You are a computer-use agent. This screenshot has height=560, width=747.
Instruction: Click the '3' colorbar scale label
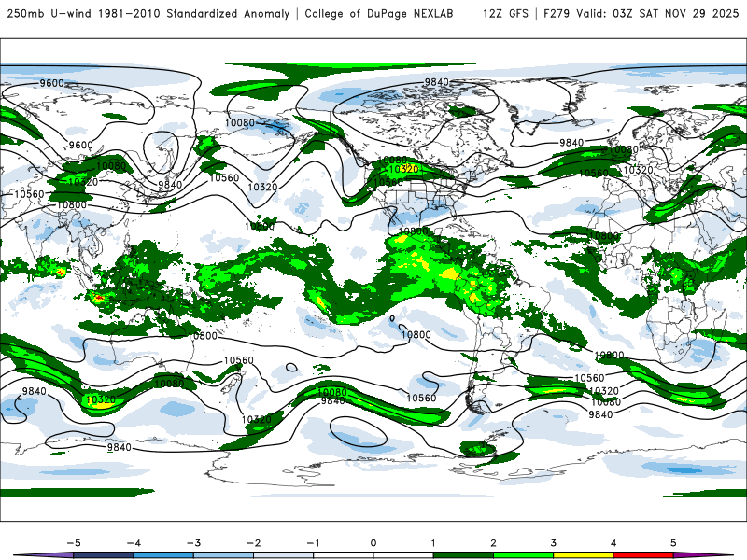tap(553, 543)
